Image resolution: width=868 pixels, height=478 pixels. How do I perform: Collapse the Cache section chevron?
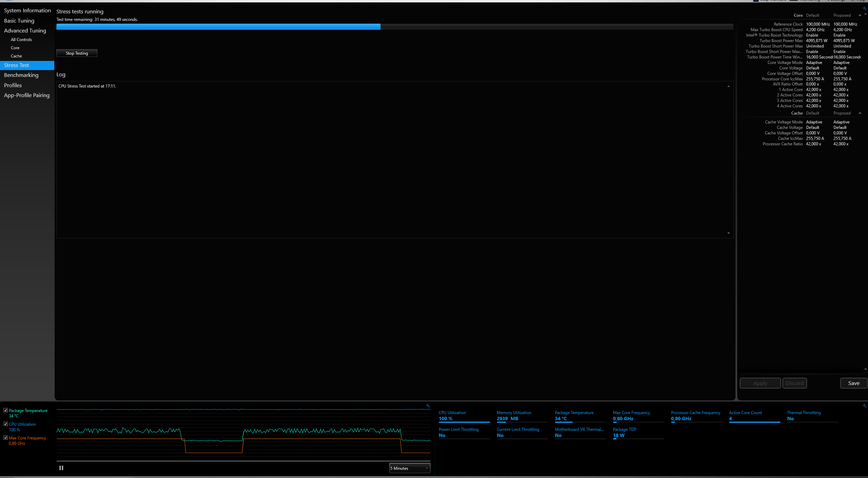[x=860, y=113]
